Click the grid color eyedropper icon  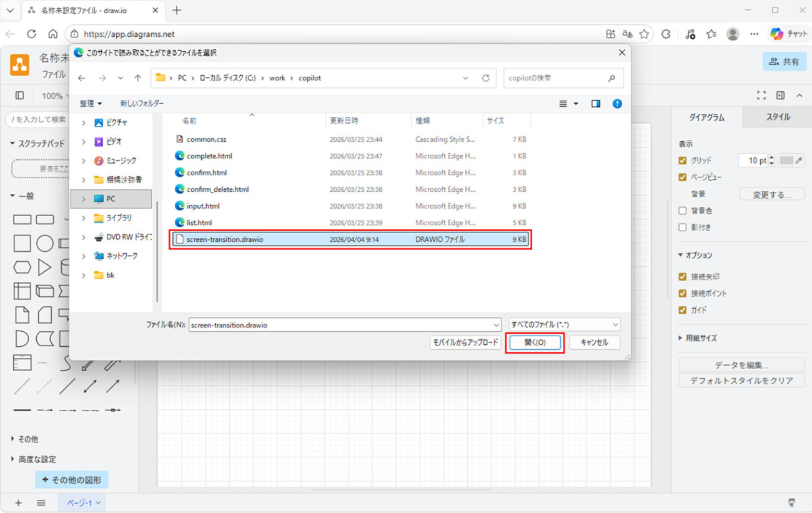pos(800,161)
